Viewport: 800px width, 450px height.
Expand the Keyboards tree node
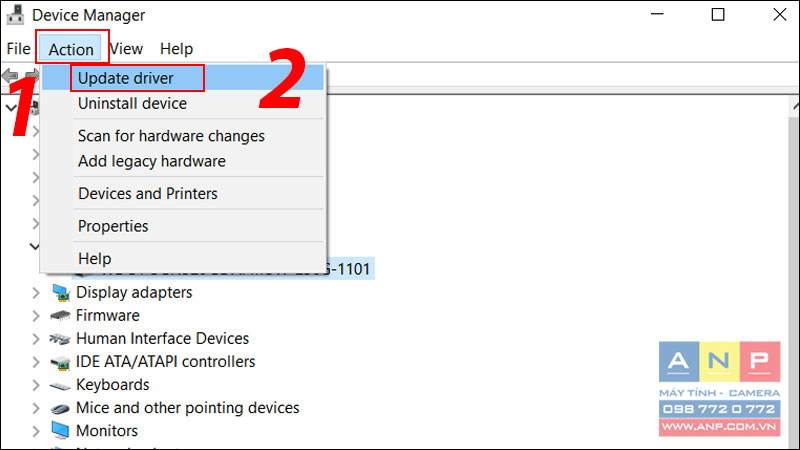(36, 385)
